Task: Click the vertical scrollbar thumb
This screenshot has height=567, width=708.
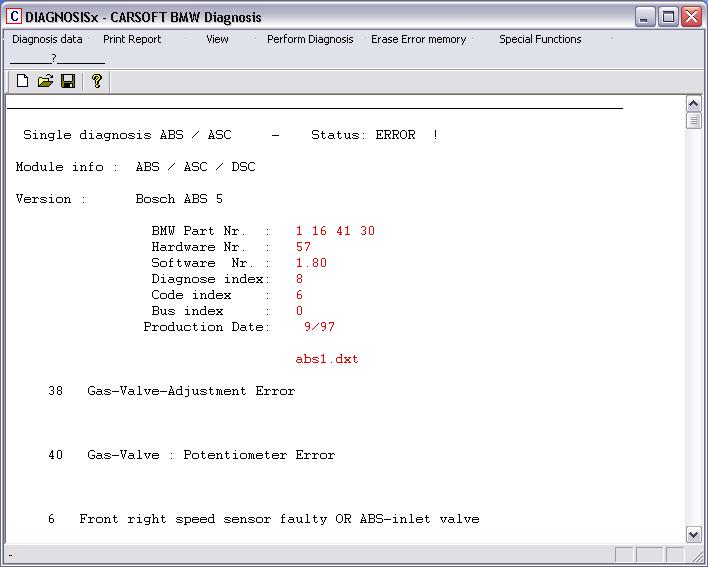Action: (694, 121)
